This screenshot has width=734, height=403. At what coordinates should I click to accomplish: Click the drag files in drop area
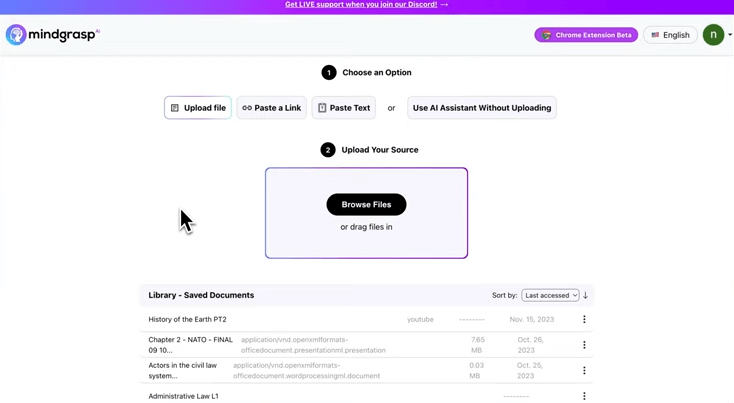[366, 213]
